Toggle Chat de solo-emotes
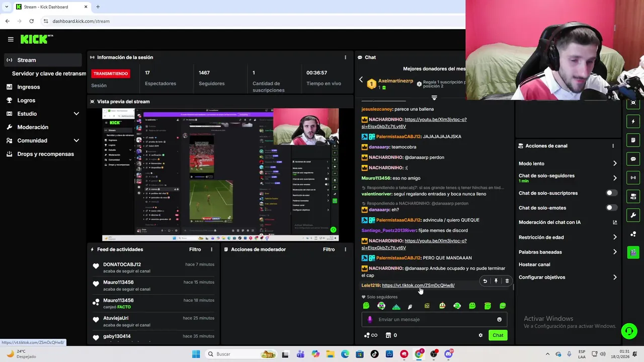 point(611,208)
